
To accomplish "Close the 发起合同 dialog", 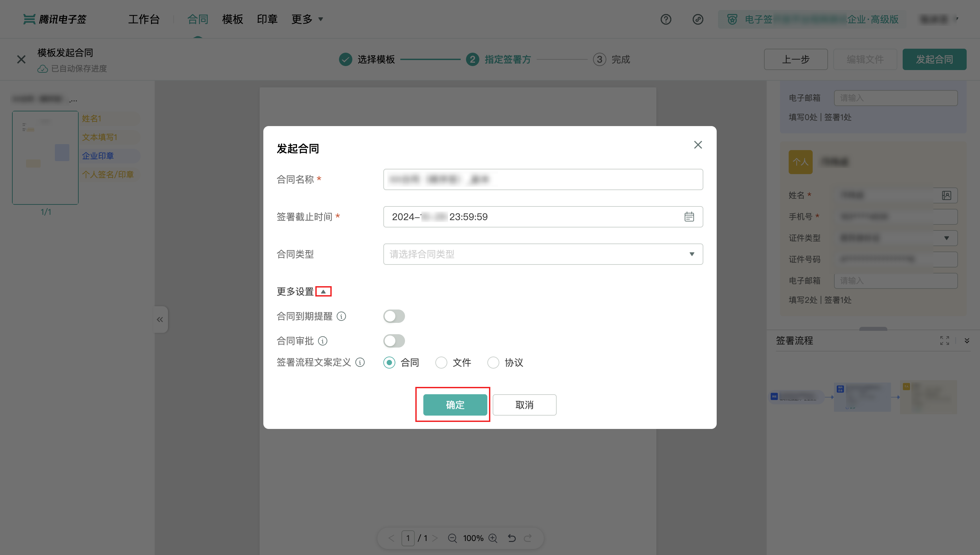I will pos(698,145).
